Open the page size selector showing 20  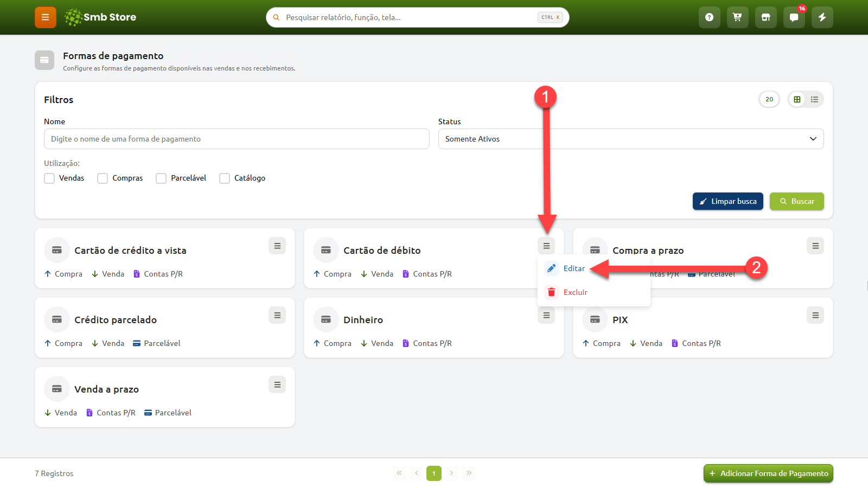point(769,99)
